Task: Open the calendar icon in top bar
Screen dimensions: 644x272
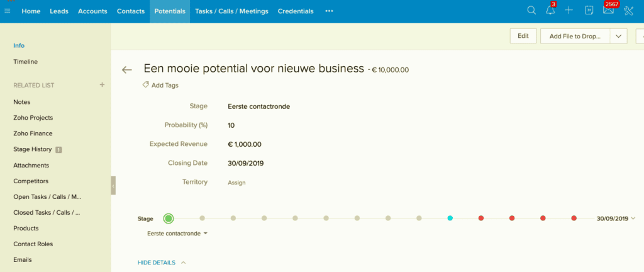Action: (589, 11)
